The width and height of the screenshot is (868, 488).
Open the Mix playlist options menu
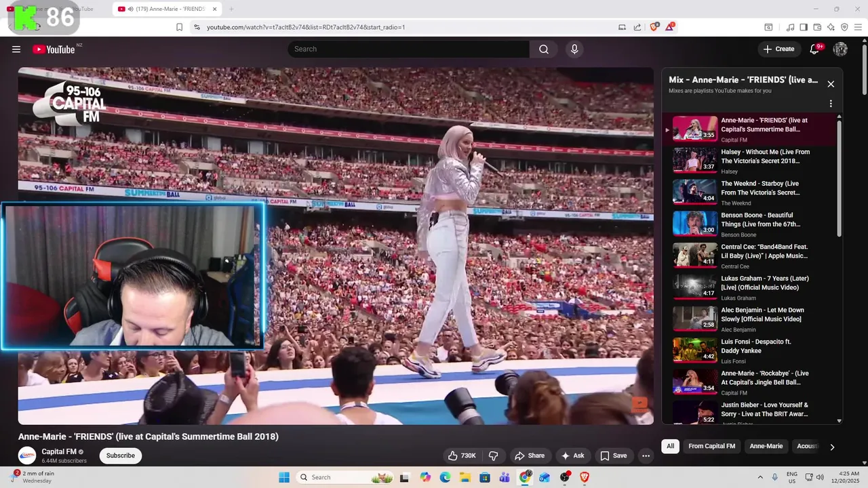tap(831, 104)
